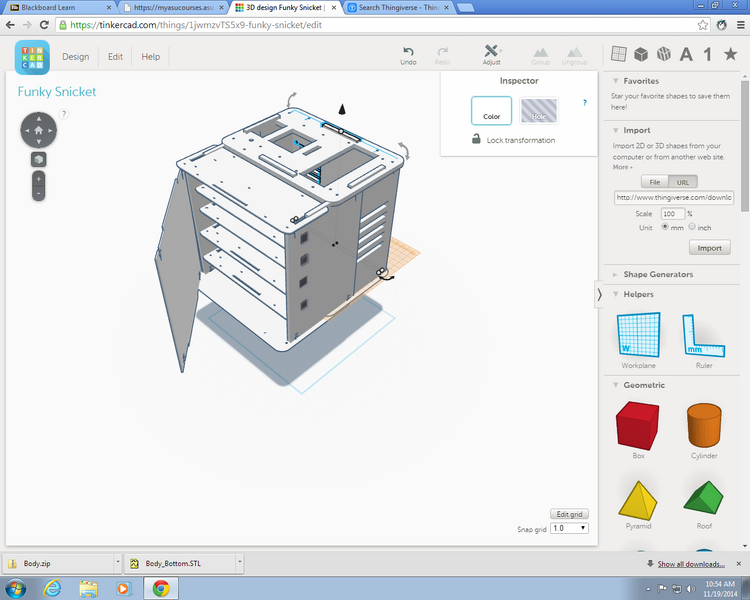
Task: Toggle the Lock transformation padlock
Action: point(477,140)
